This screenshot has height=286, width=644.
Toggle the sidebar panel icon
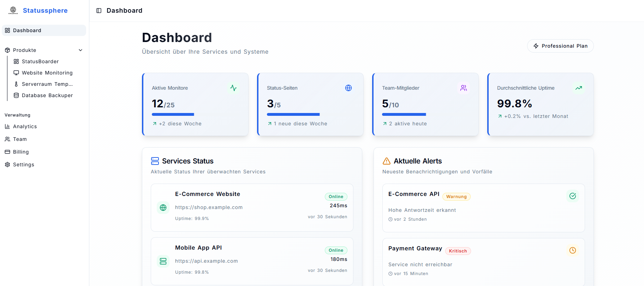click(99, 11)
